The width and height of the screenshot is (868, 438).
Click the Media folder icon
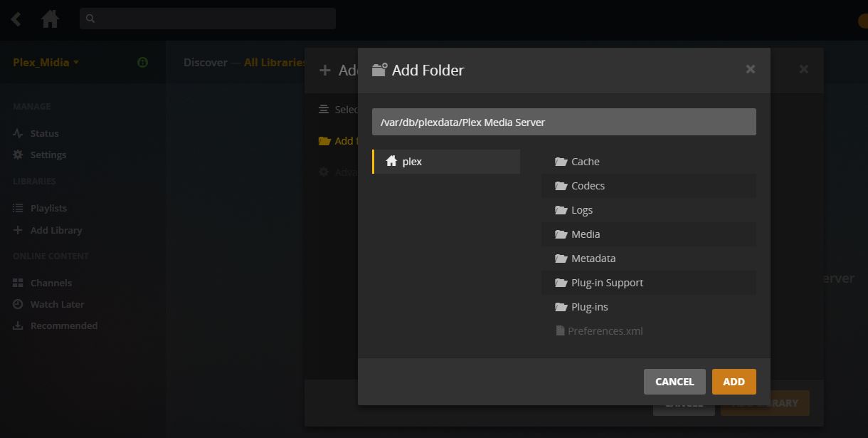tap(561, 234)
